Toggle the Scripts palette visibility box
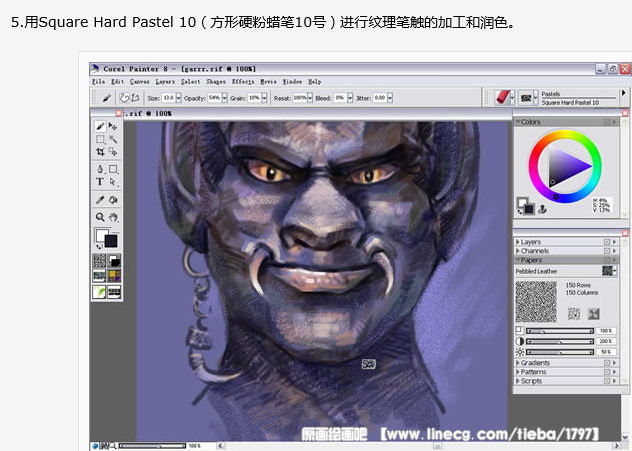Screen dimensions: 632x451 (607, 381)
